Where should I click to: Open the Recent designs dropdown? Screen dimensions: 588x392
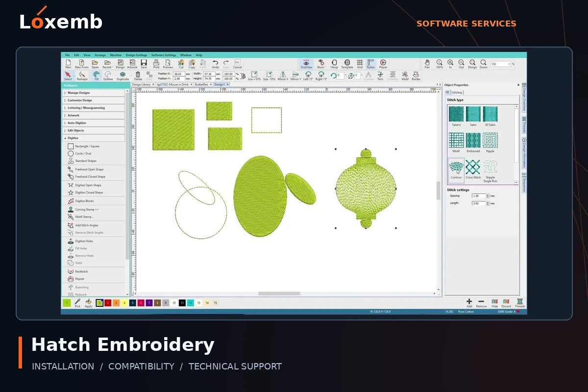click(107, 64)
